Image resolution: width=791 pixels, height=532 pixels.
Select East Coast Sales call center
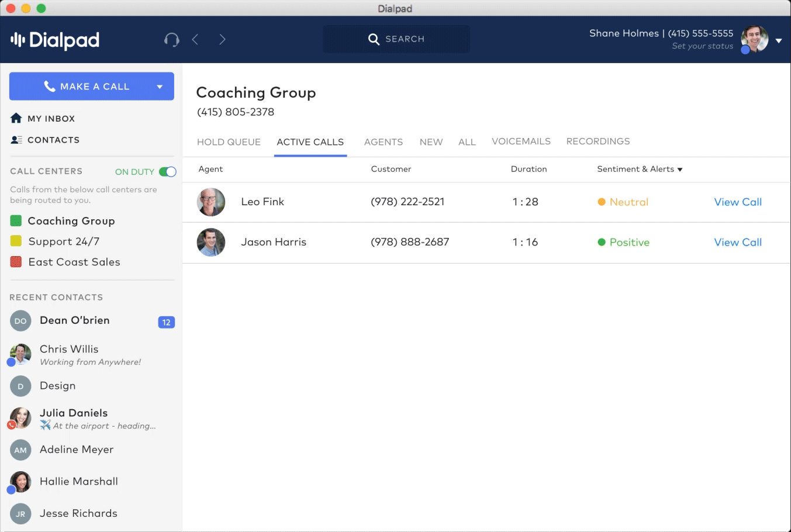[x=74, y=262]
